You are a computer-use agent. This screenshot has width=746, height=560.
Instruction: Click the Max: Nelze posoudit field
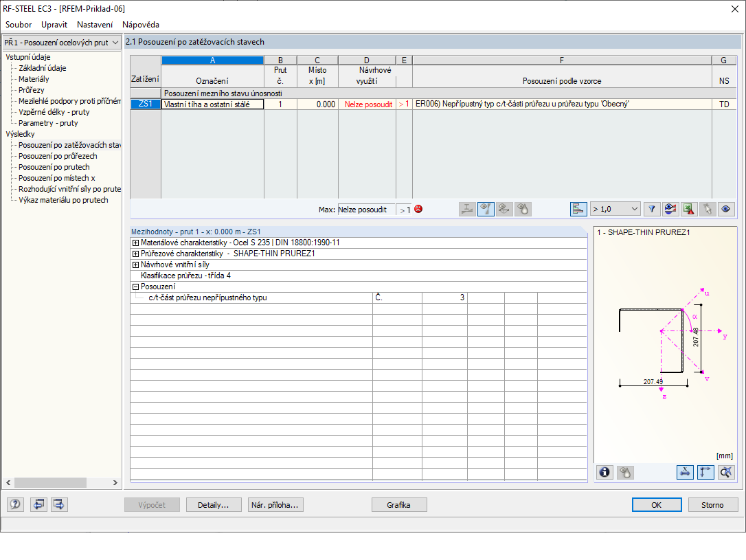366,210
